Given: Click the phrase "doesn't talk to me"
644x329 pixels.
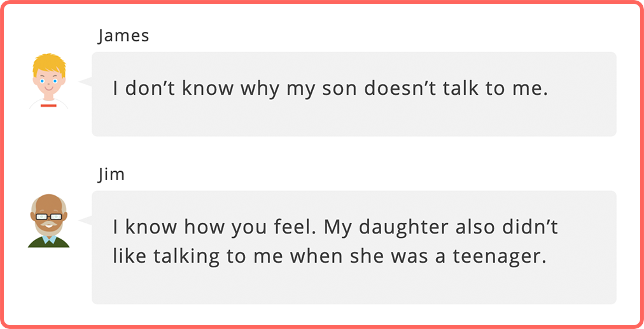Looking at the screenshot, I should tap(456, 88).
